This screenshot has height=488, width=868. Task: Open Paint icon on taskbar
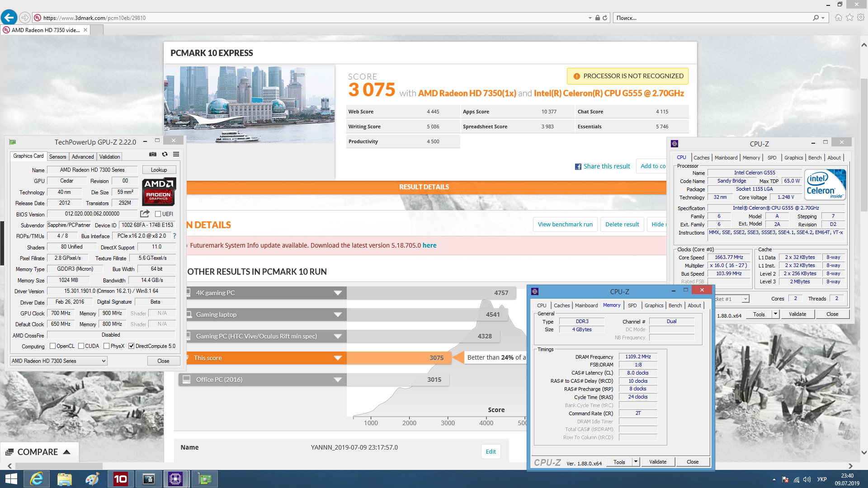(x=92, y=479)
